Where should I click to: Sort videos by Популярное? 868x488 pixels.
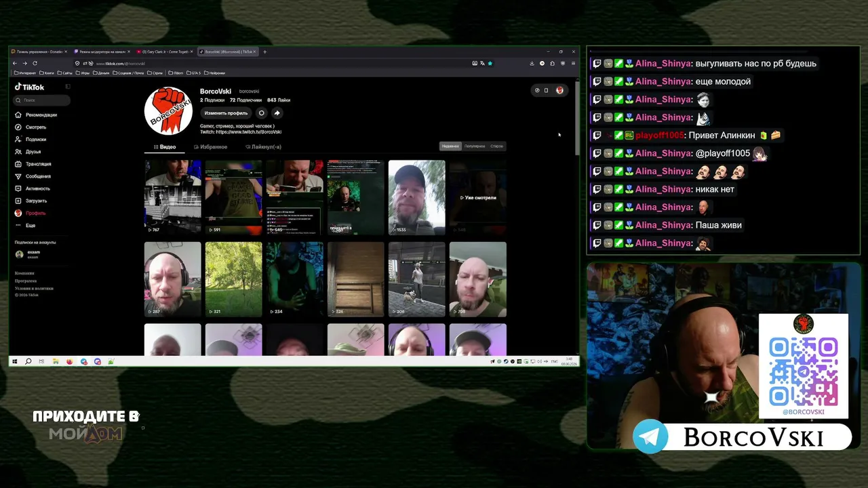coord(475,146)
